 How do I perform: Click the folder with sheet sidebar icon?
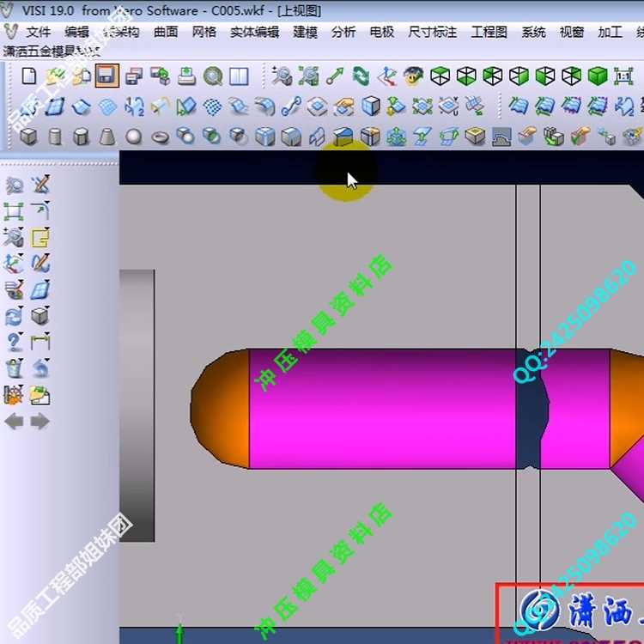coord(40,395)
